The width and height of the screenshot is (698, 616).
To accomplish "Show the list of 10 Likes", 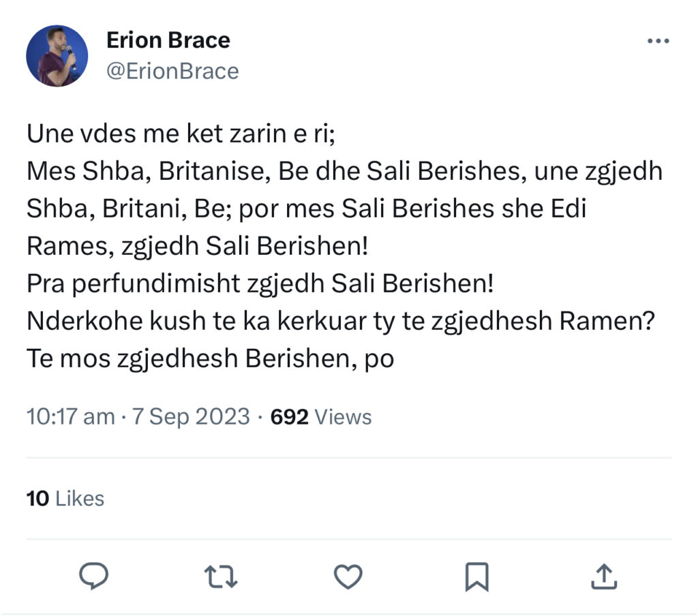I will point(65,498).
